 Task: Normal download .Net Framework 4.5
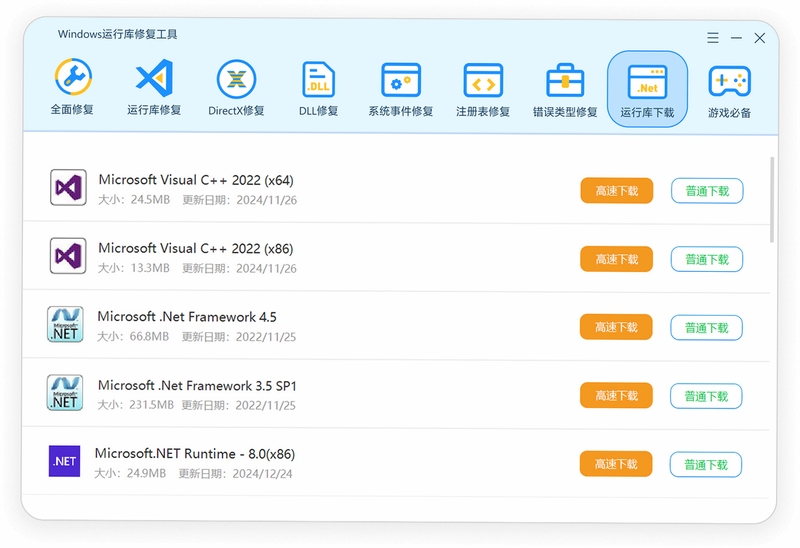point(706,328)
